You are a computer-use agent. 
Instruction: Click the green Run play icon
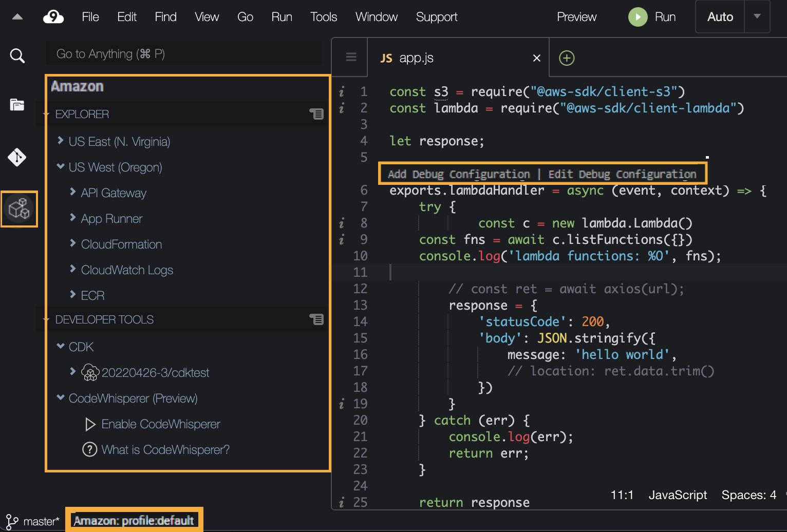[638, 17]
